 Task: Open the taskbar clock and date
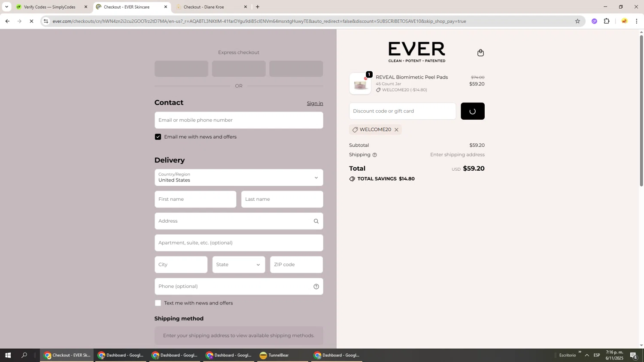coord(614,355)
